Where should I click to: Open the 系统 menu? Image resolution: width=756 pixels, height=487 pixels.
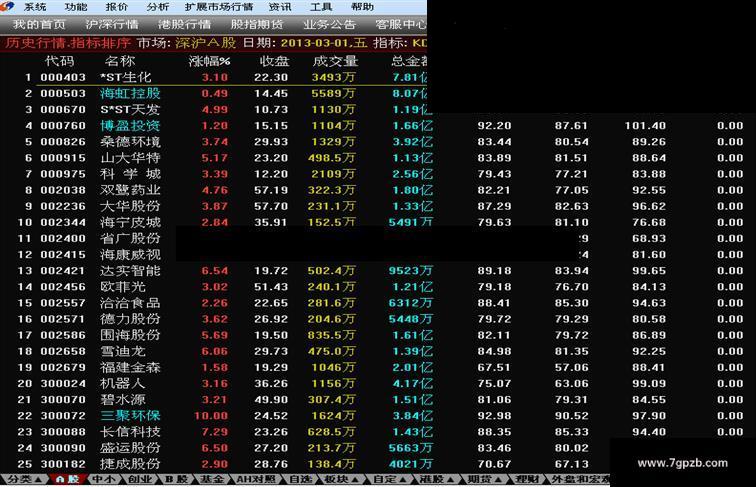click(35, 7)
